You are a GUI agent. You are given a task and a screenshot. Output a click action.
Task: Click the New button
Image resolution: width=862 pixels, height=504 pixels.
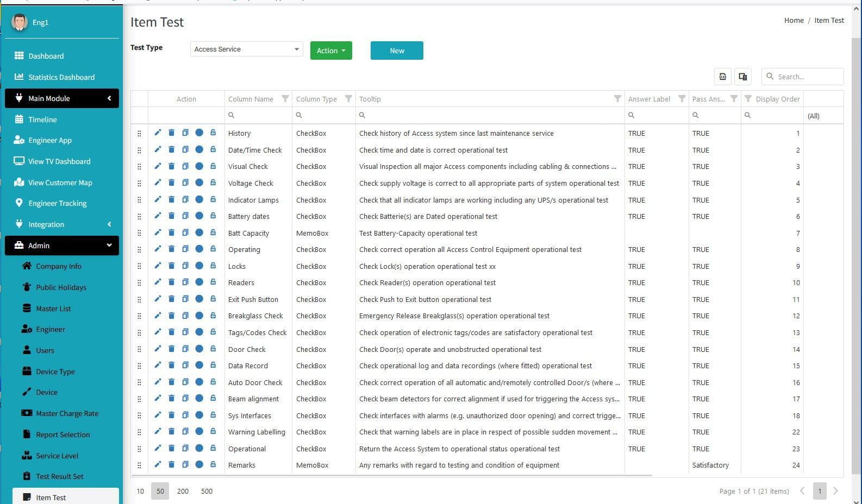click(397, 51)
